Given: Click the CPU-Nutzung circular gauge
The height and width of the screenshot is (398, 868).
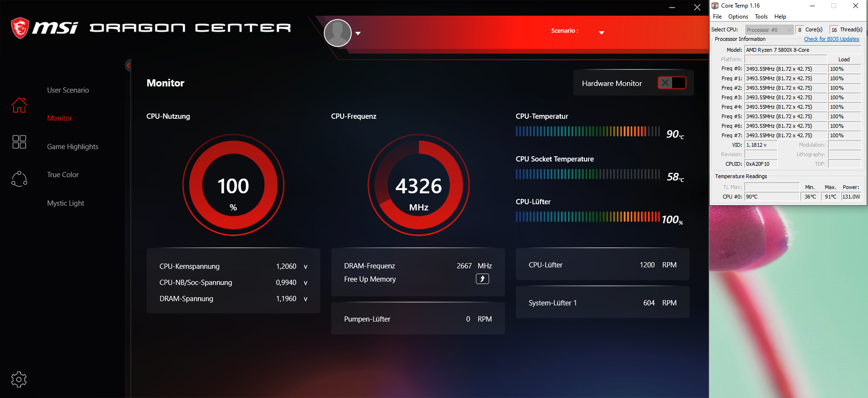Looking at the screenshot, I should [x=233, y=185].
